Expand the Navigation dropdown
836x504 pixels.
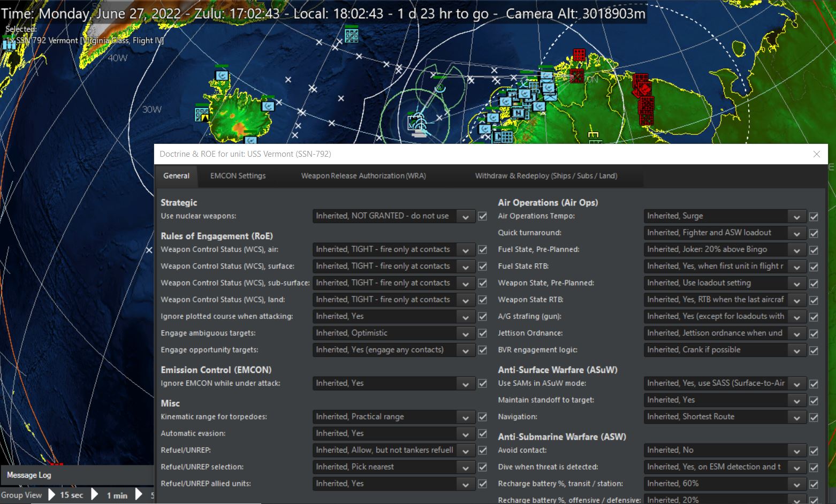(x=796, y=417)
